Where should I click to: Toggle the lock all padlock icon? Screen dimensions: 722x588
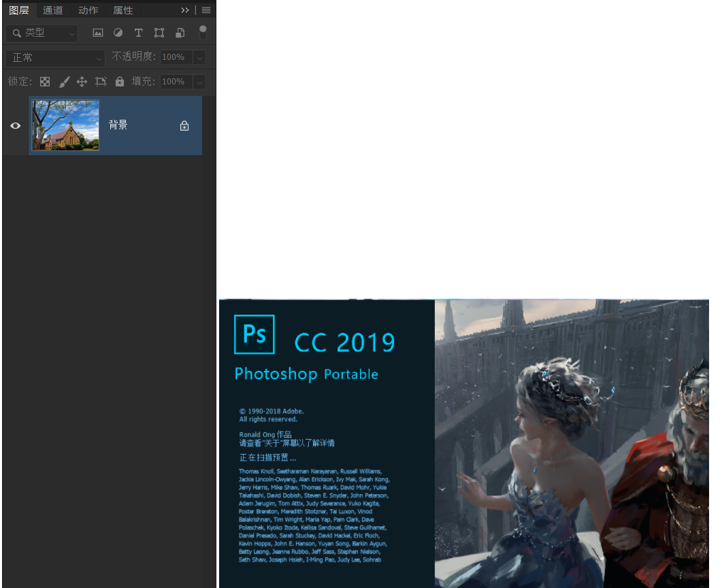tap(120, 82)
